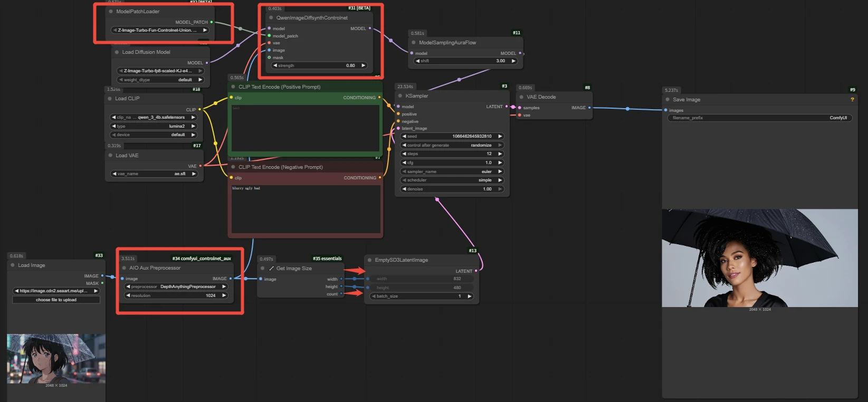Click the denoise slider value in KSampler
The height and width of the screenshot is (402, 868).
click(452, 189)
